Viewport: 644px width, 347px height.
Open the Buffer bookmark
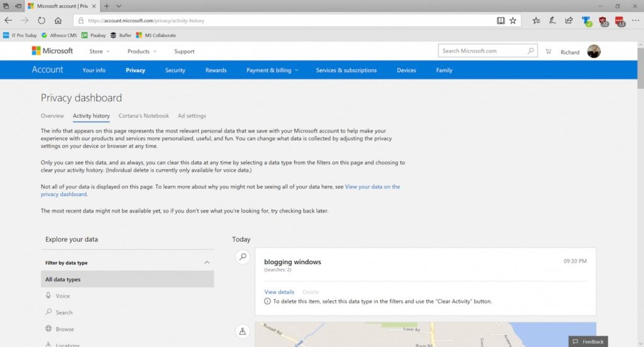121,35
